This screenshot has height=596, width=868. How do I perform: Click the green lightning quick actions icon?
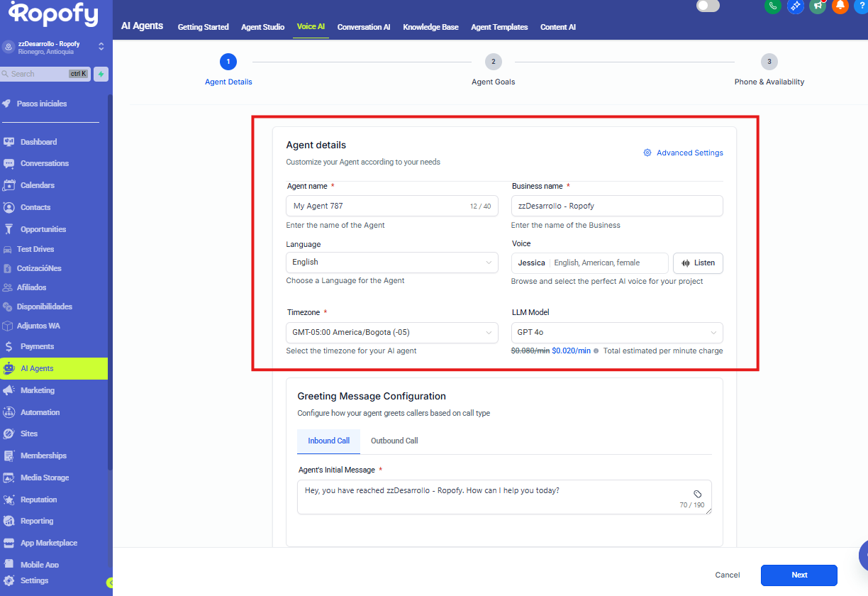pos(101,74)
